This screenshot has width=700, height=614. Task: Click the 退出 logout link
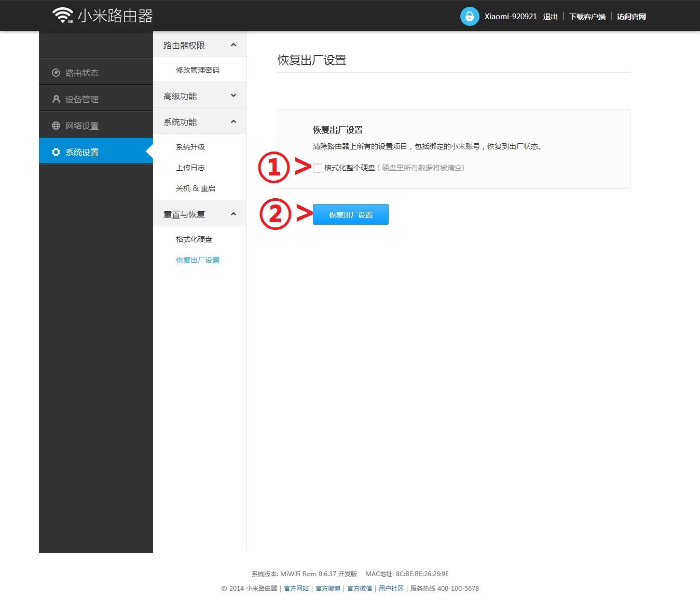(x=550, y=17)
